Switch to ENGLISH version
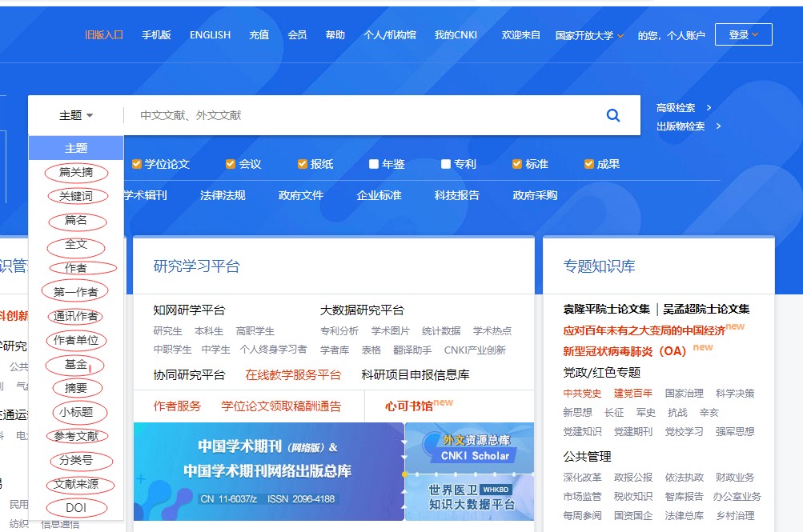This screenshot has width=803, height=532. pos(210,34)
